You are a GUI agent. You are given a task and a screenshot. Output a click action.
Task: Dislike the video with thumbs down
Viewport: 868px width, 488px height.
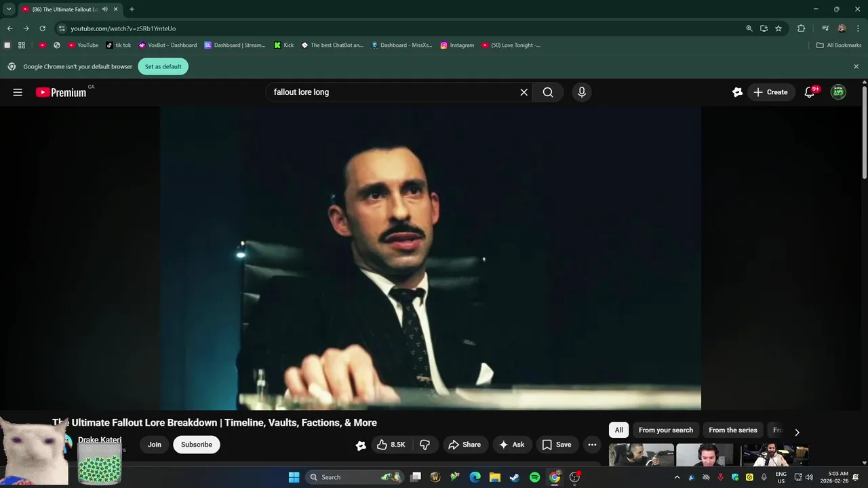425,445
